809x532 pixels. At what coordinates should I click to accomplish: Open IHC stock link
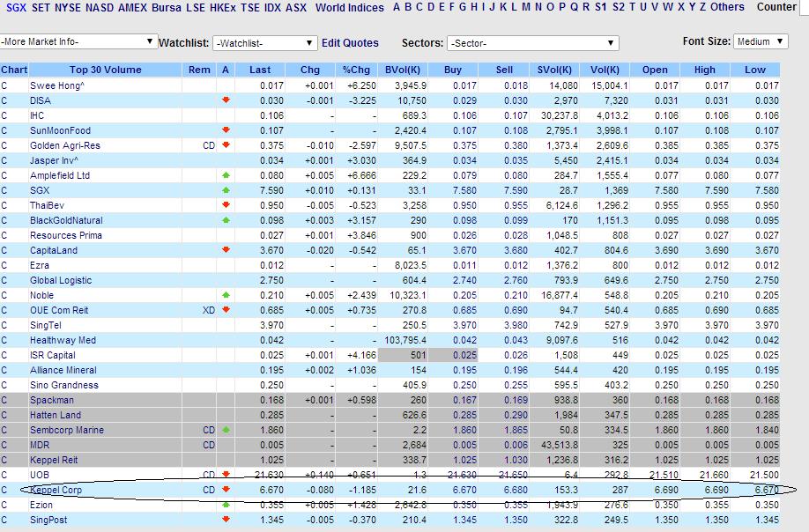click(x=37, y=115)
